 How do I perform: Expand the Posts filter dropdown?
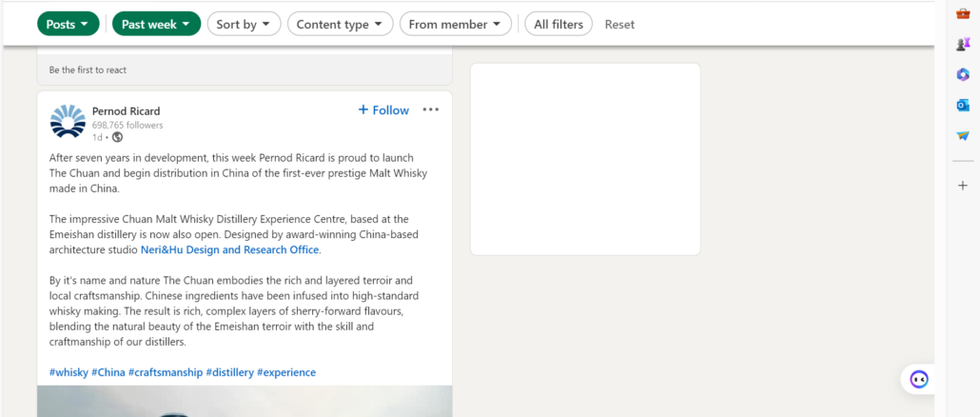click(69, 24)
